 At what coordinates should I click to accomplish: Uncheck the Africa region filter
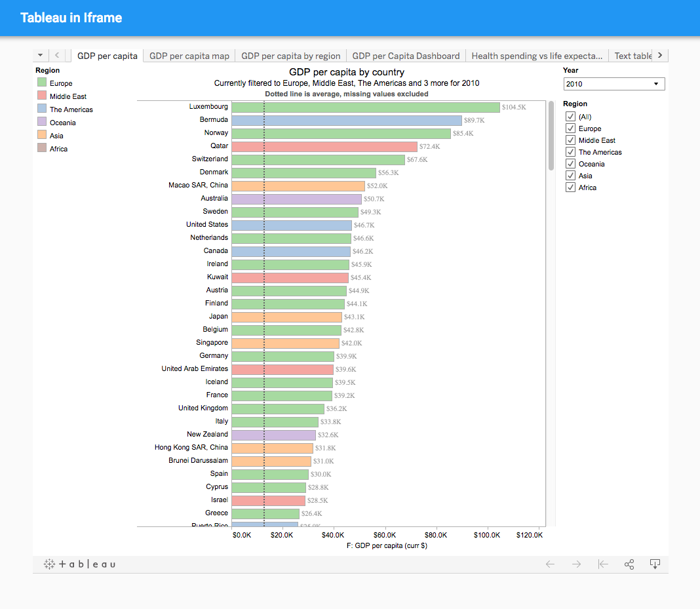(x=570, y=187)
